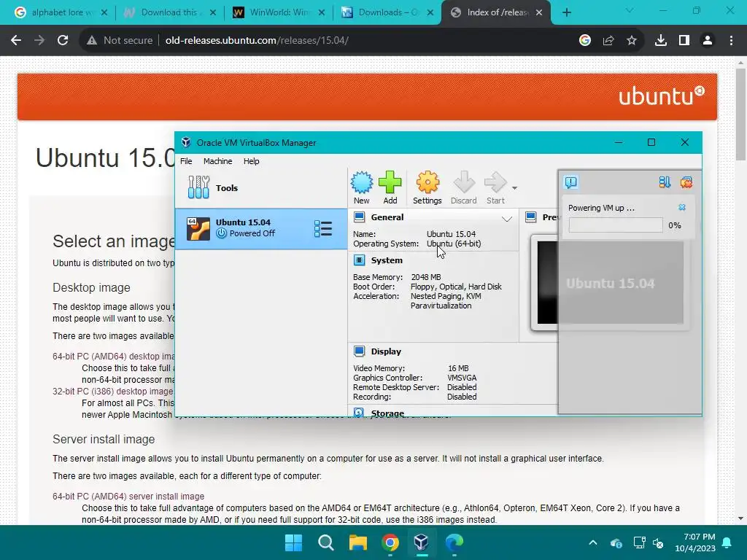Close the Index of /releases tab
747x560 pixels.
coord(539,12)
